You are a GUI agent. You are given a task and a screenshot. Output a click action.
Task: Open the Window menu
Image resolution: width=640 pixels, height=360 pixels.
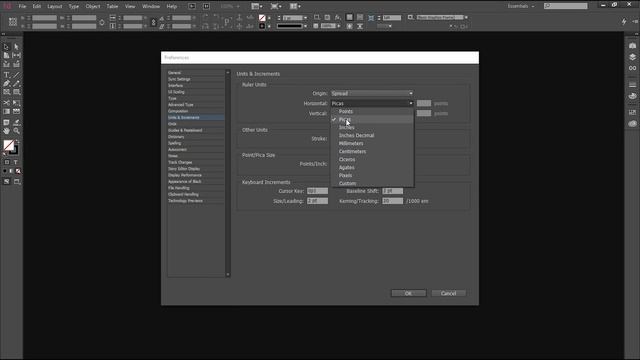pyautogui.click(x=151, y=6)
